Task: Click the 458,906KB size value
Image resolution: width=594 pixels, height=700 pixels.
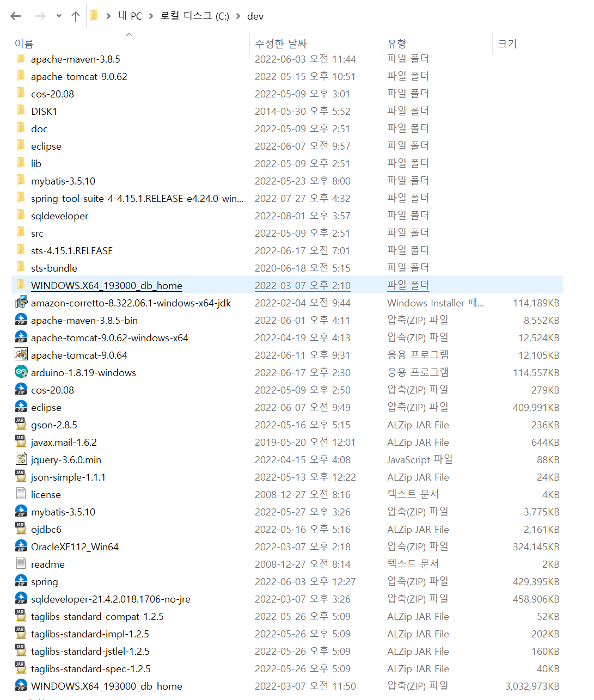Action: (536, 599)
